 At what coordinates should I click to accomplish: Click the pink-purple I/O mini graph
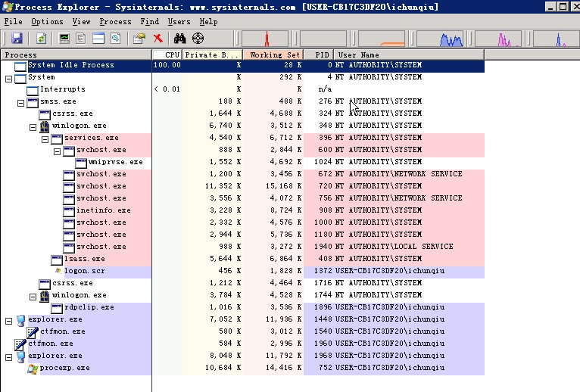click(x=498, y=39)
